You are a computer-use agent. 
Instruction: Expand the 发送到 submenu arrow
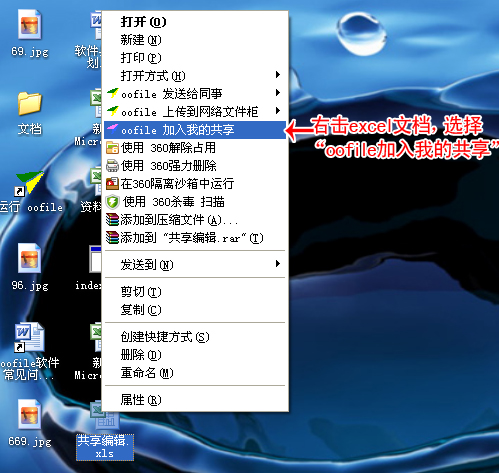click(277, 264)
